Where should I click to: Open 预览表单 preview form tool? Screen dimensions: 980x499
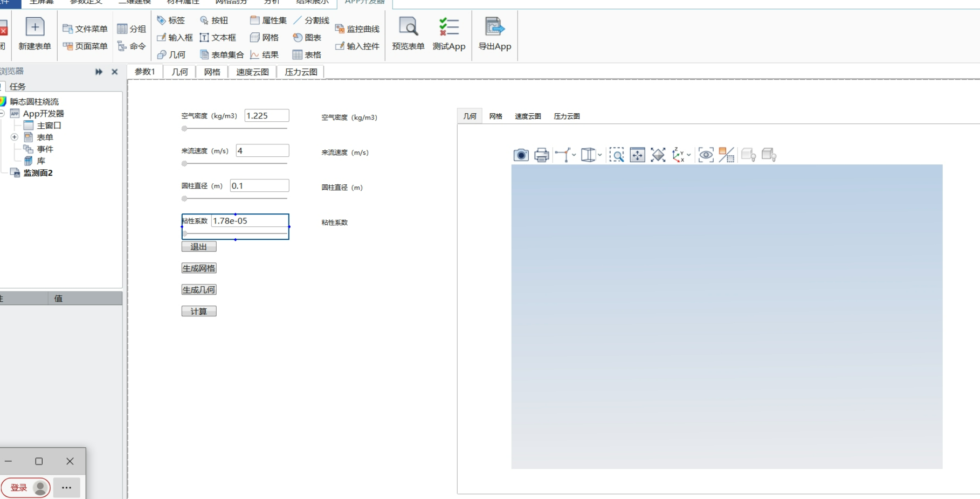tap(408, 33)
